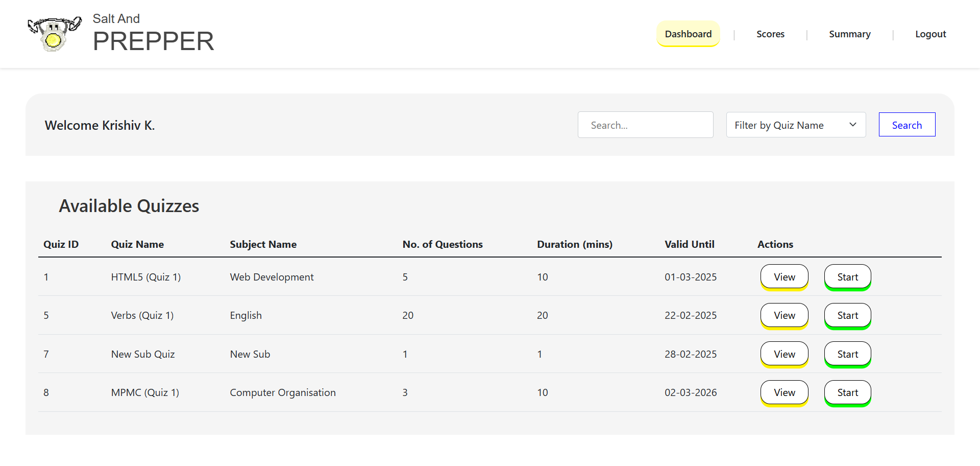The width and height of the screenshot is (980, 466).
Task: Focus the Search text field
Action: (x=645, y=125)
